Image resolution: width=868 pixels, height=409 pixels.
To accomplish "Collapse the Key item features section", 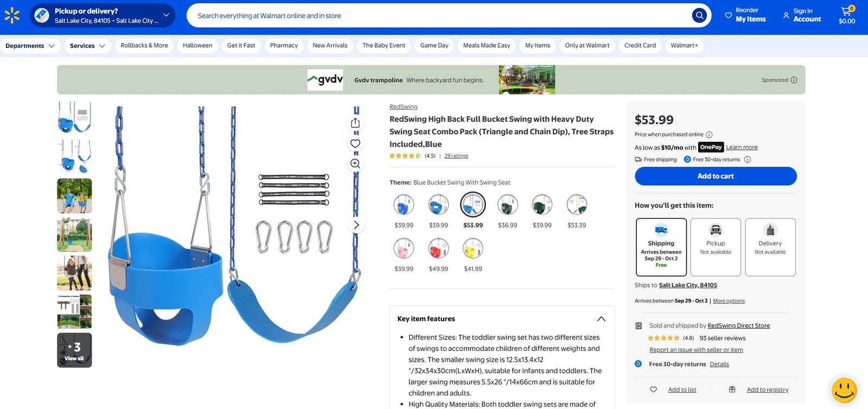I will (x=601, y=319).
